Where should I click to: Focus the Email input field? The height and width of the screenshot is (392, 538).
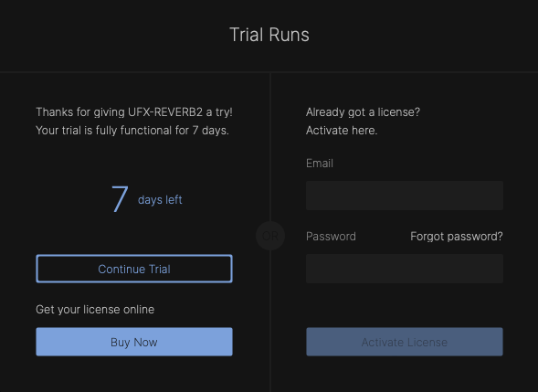pos(405,196)
